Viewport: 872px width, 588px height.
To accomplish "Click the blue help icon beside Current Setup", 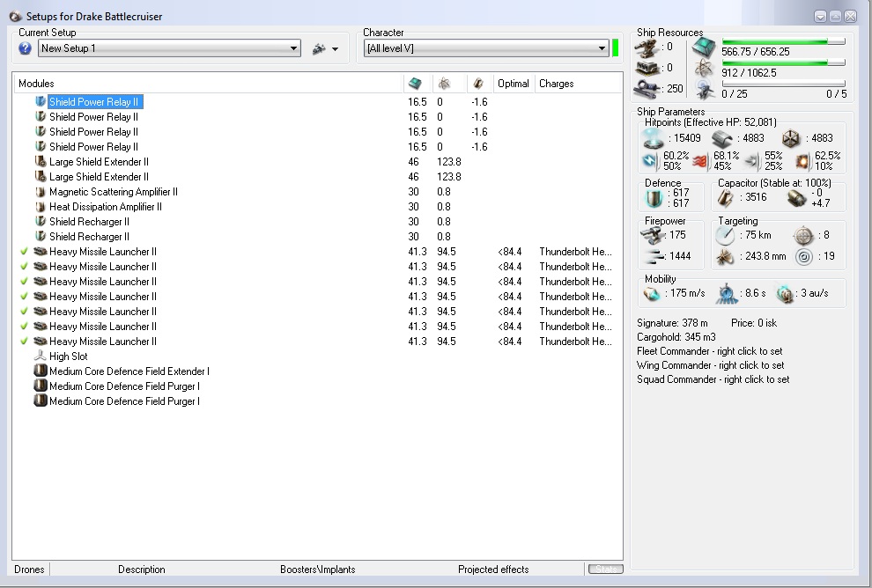I will click(x=26, y=48).
